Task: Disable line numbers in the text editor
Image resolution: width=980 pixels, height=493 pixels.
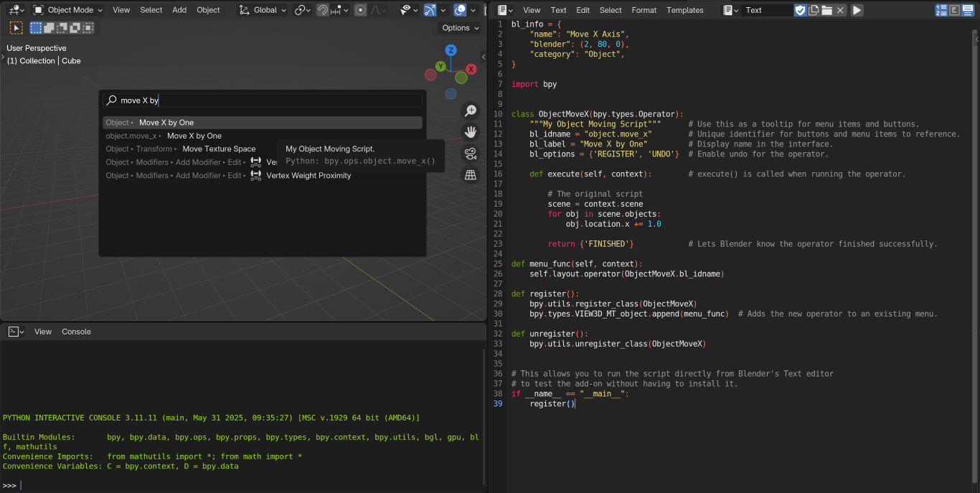Action: tap(942, 10)
